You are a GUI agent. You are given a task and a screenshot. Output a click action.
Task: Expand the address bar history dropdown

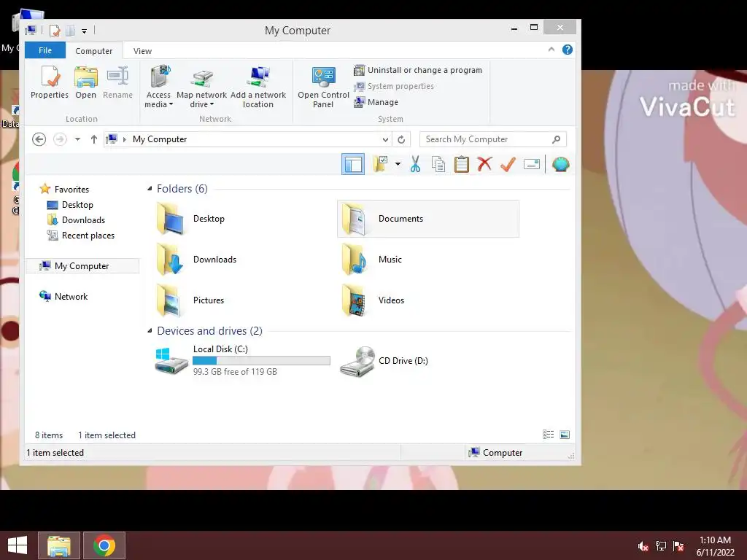point(385,139)
